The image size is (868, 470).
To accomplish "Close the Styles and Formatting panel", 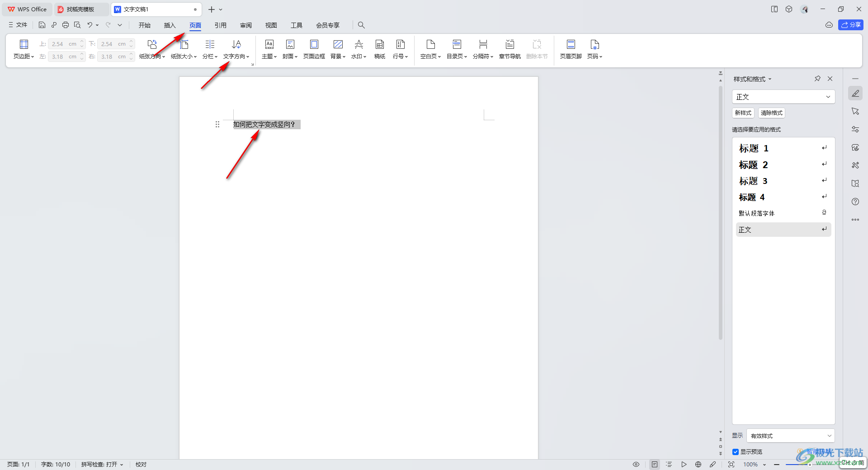I will tap(830, 79).
